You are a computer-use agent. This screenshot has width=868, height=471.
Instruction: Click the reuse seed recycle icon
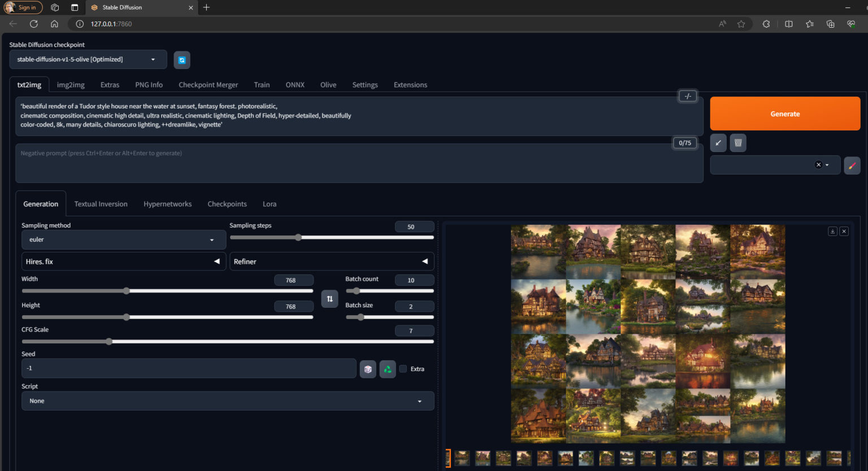(x=387, y=368)
